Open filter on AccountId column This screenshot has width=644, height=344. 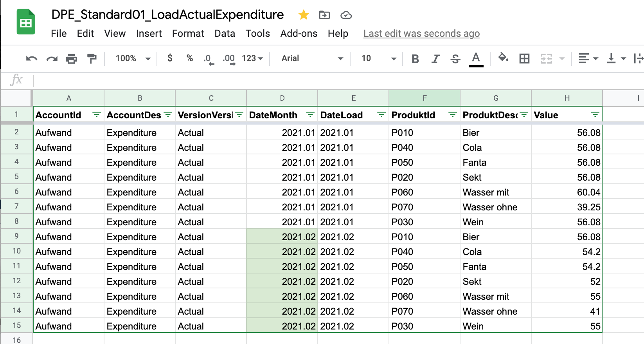[96, 114]
